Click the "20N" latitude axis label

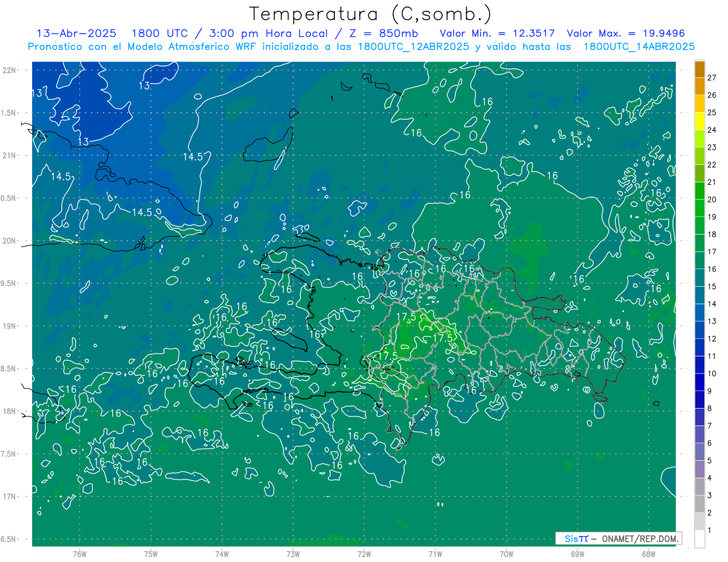click(10, 241)
